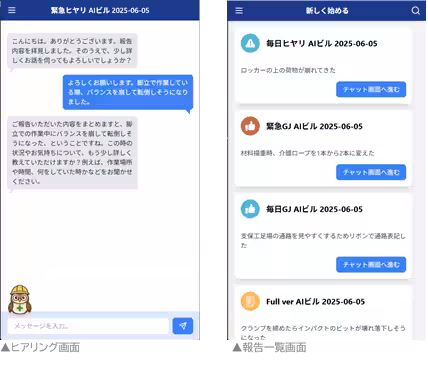Click the first grey bot message starting こんにちは
This screenshot has width=428, height=384.
(x=72, y=51)
